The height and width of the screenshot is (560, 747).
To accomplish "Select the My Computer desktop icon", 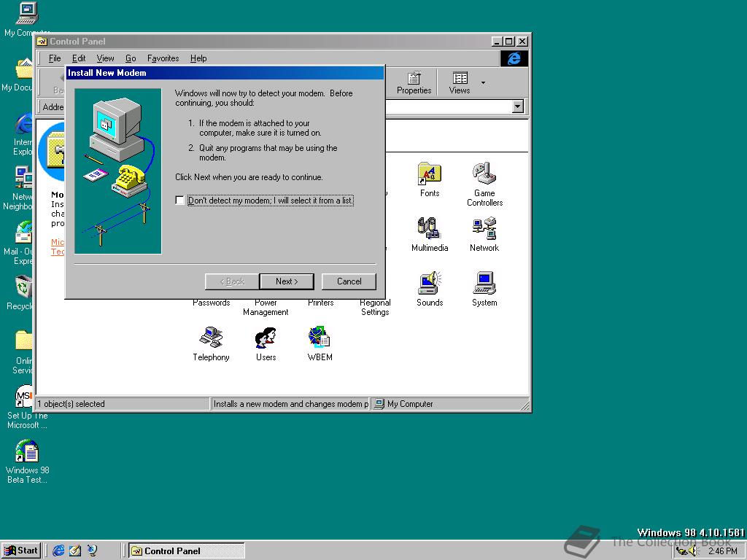I will tap(26, 15).
